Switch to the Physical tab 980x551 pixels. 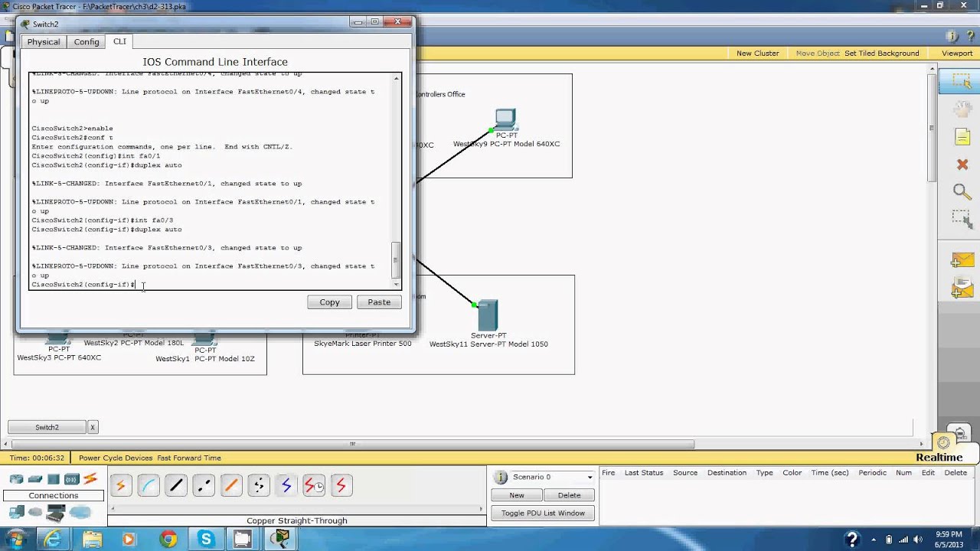click(x=44, y=42)
